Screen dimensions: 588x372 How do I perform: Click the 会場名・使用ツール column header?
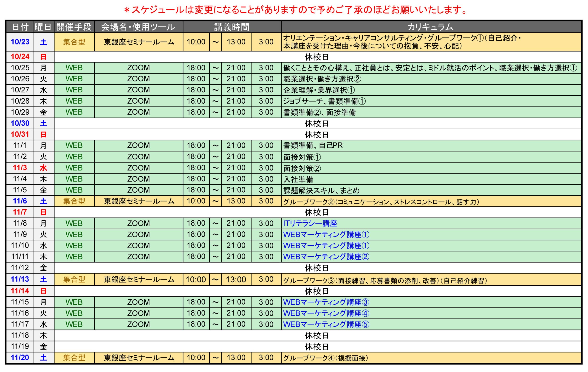click(x=139, y=27)
